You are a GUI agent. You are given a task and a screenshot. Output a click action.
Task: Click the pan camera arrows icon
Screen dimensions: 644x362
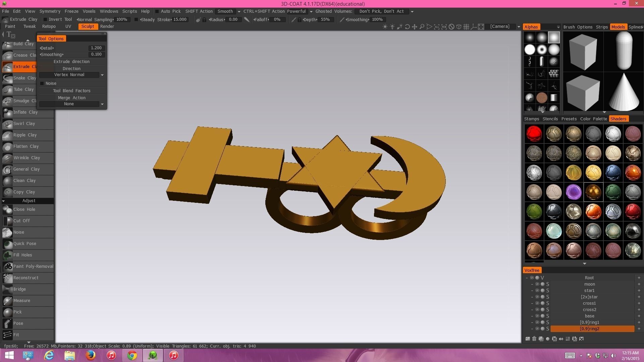pyautogui.click(x=415, y=27)
